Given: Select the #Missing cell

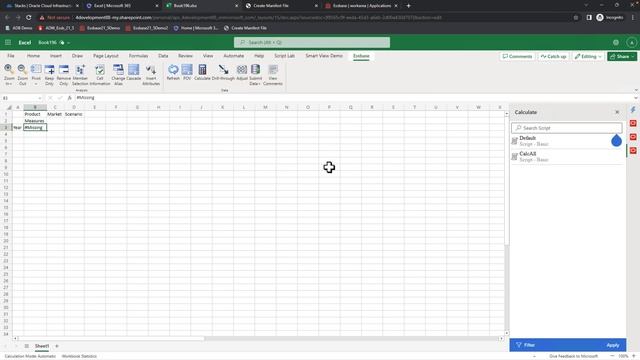Looking at the screenshot, I should point(35,128).
